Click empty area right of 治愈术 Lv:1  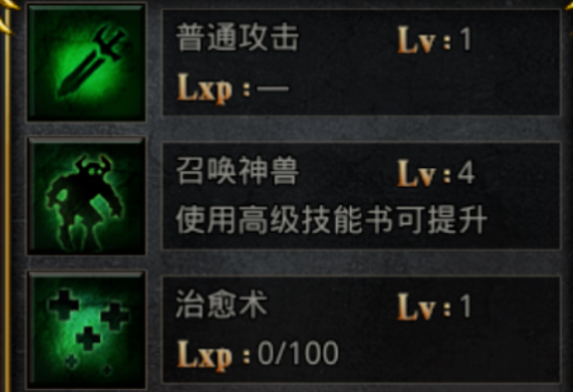(x=516, y=307)
